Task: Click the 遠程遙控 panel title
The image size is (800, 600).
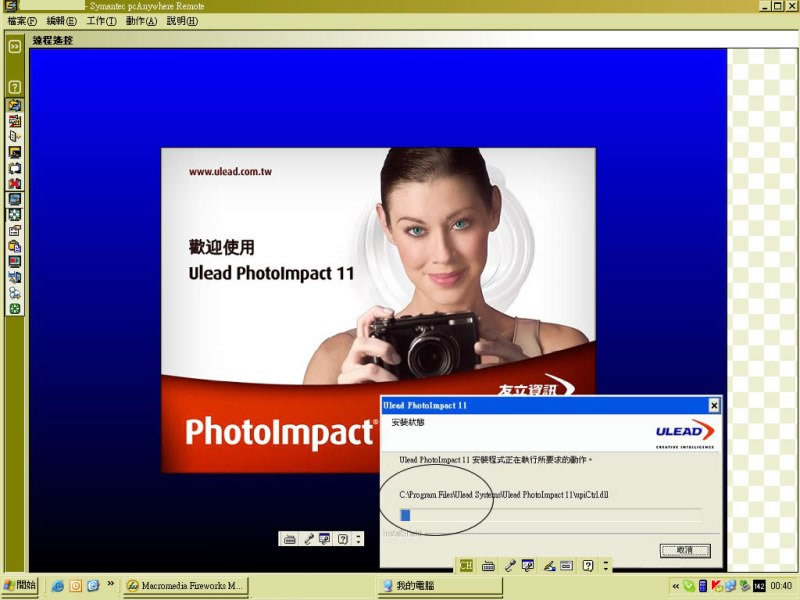Action: click(x=53, y=40)
